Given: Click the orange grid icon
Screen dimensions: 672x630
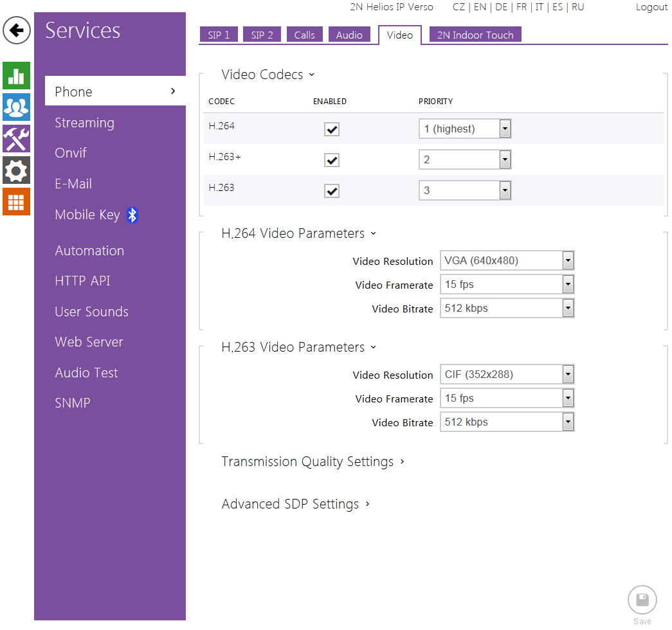Looking at the screenshot, I should (x=16, y=202).
